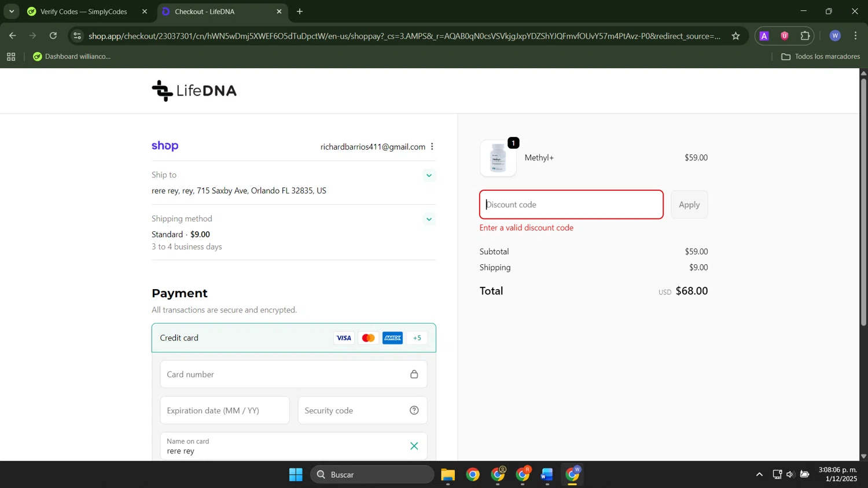The image size is (868, 488).
Task: Open the purple A extension
Action: pyautogui.click(x=764, y=36)
